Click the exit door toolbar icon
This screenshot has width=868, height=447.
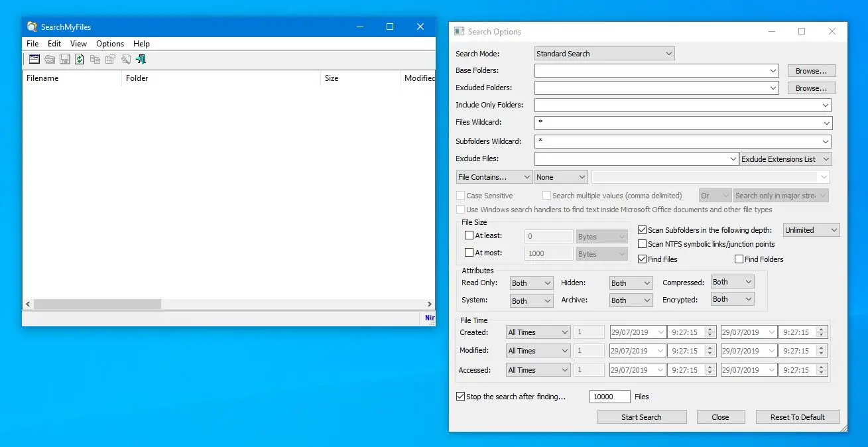[x=141, y=59]
